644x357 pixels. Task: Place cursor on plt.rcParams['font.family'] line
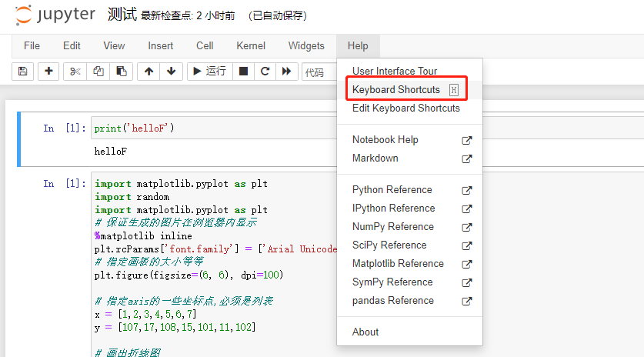(x=215, y=249)
